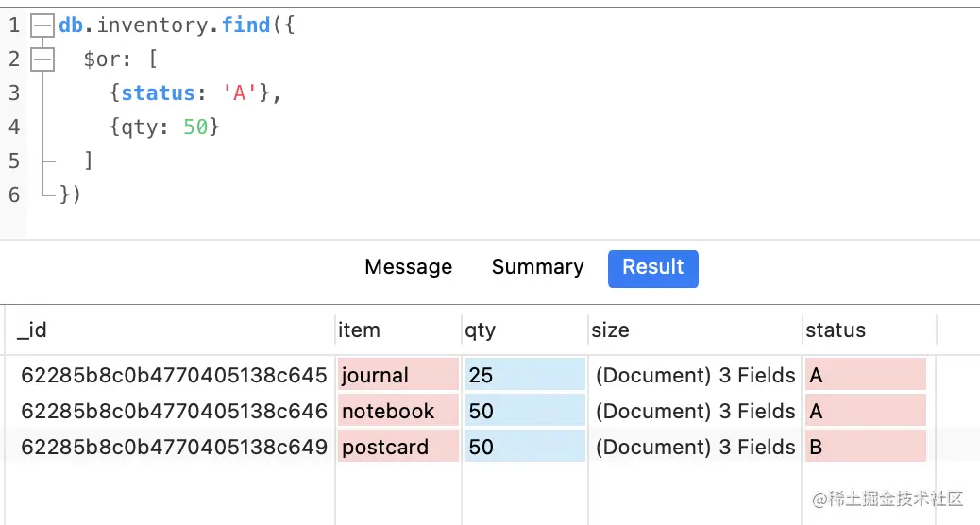Select the _id ending in c649

click(174, 447)
